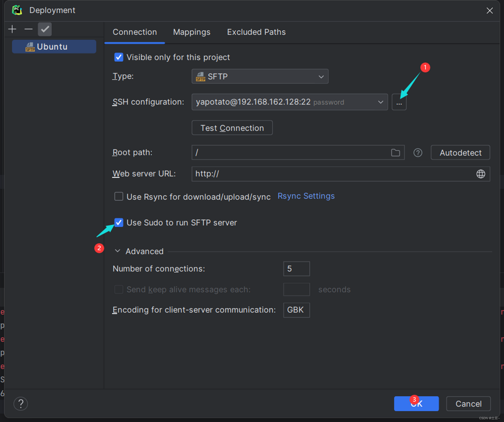Click the Test Connection button
The height and width of the screenshot is (422, 504).
pos(232,128)
